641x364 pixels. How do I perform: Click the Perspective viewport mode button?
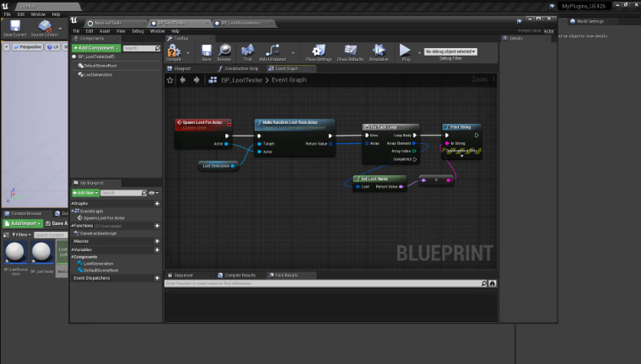[27, 47]
